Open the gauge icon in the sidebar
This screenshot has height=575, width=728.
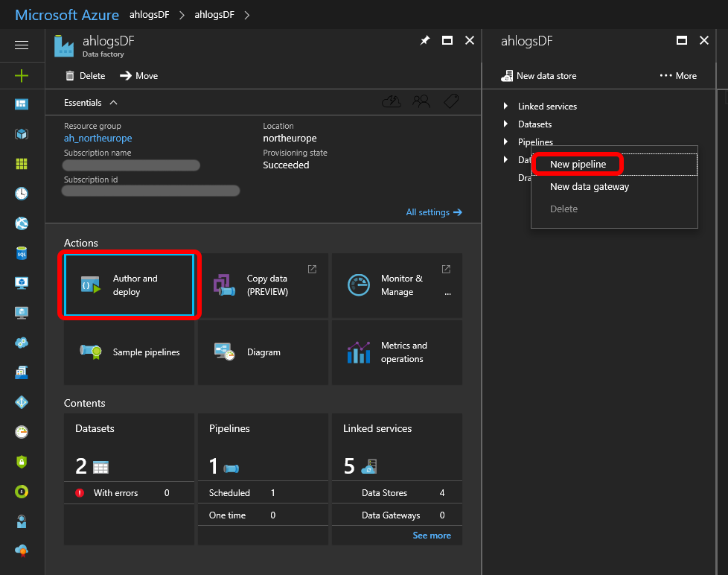[22, 432]
